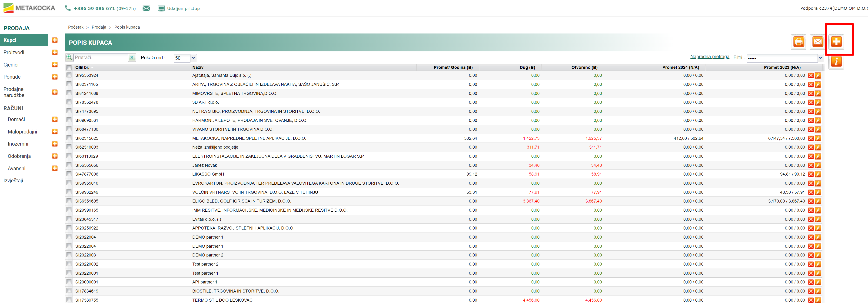This screenshot has width=868, height=303.
Task: Open the orange info icon
Action: pyautogui.click(x=836, y=62)
